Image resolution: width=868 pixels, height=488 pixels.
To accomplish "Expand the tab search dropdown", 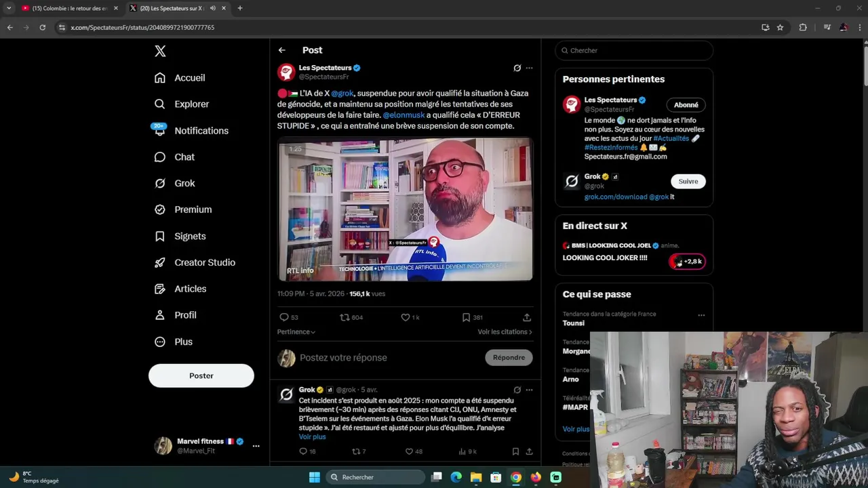I will (x=9, y=8).
